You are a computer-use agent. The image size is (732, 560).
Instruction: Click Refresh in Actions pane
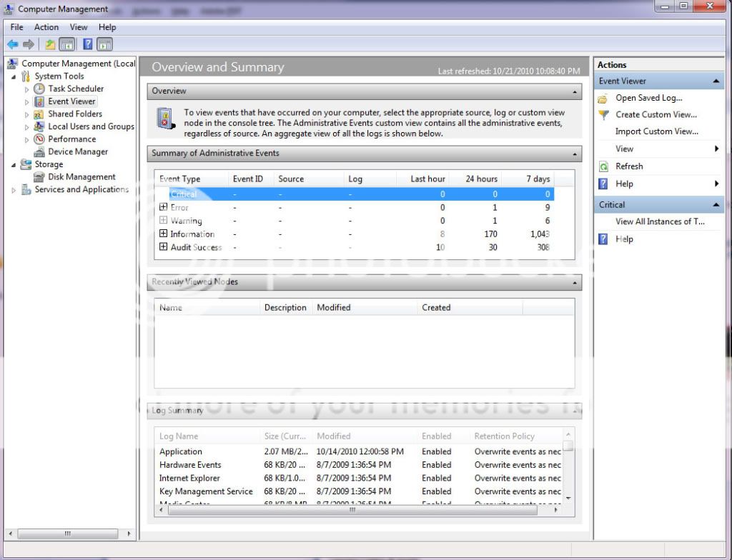tap(629, 166)
